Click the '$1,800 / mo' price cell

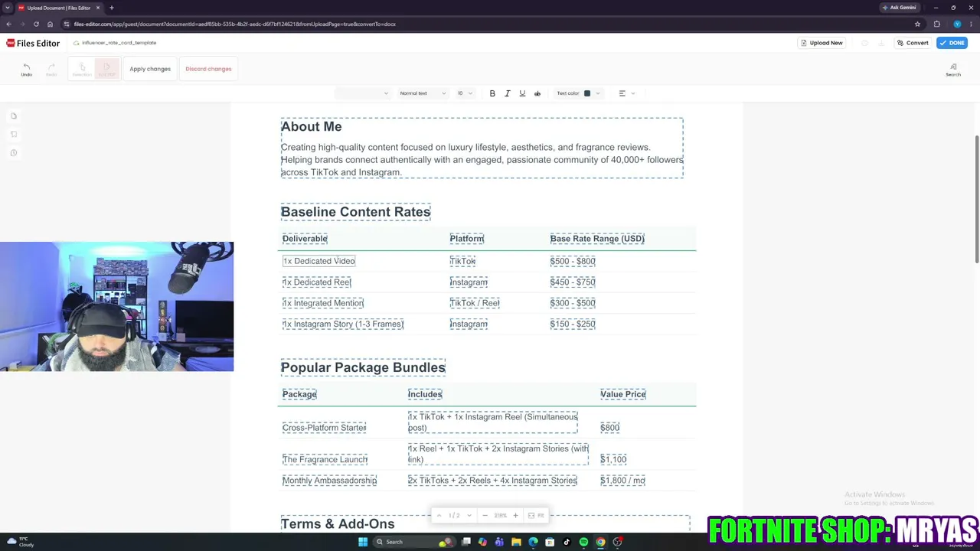[622, 481]
